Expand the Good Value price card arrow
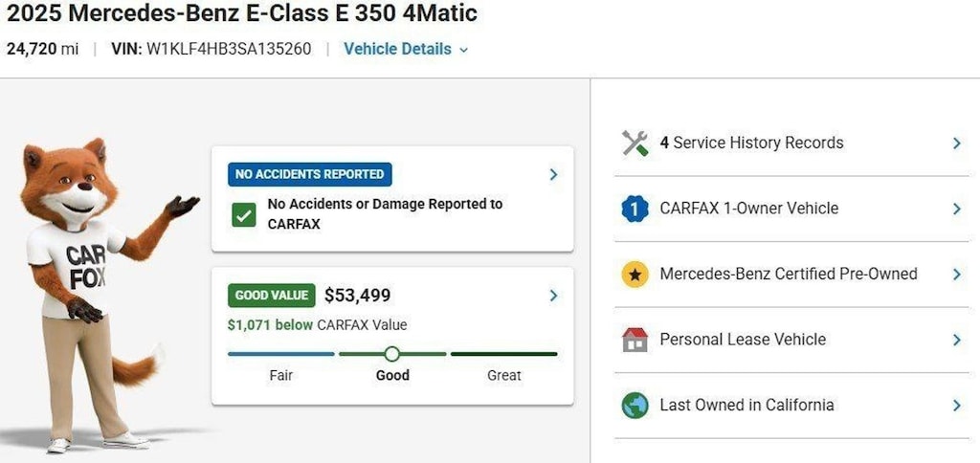The image size is (980, 463). point(553,296)
